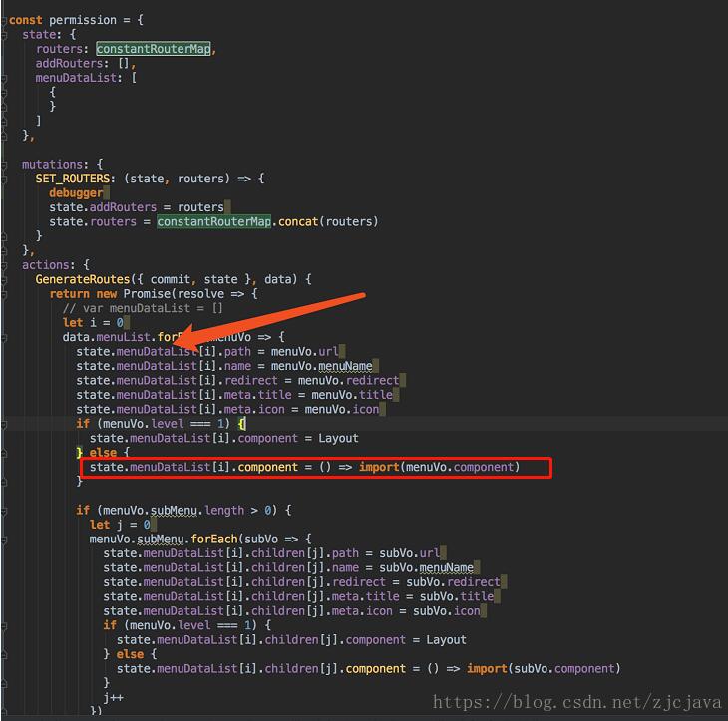This screenshot has height=721, width=728.
Task: Click 'import(menuVo.component)' call
Action: coord(439,467)
